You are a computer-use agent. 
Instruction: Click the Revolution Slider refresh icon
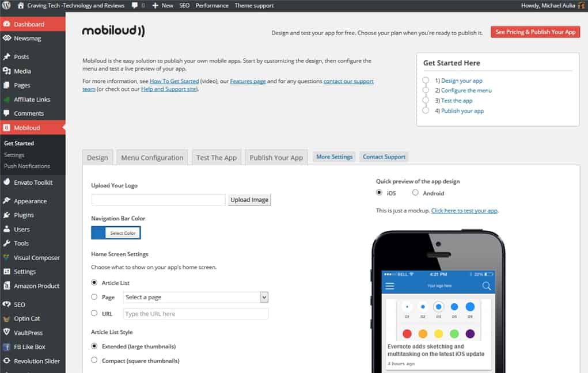pos(6,361)
